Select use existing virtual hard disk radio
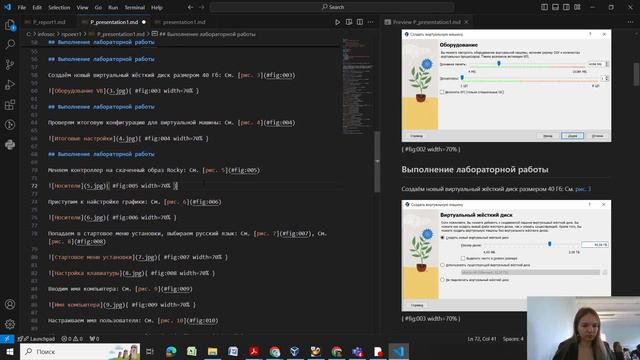This screenshot has width=640, height=360. pyautogui.click(x=442, y=265)
